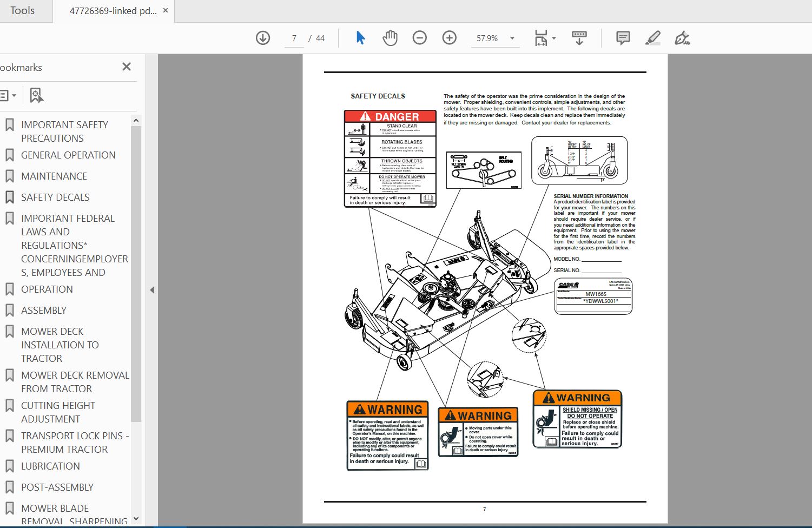Viewport: 812px width, 528px height.
Task: Open the Tools tab
Action: (x=23, y=11)
